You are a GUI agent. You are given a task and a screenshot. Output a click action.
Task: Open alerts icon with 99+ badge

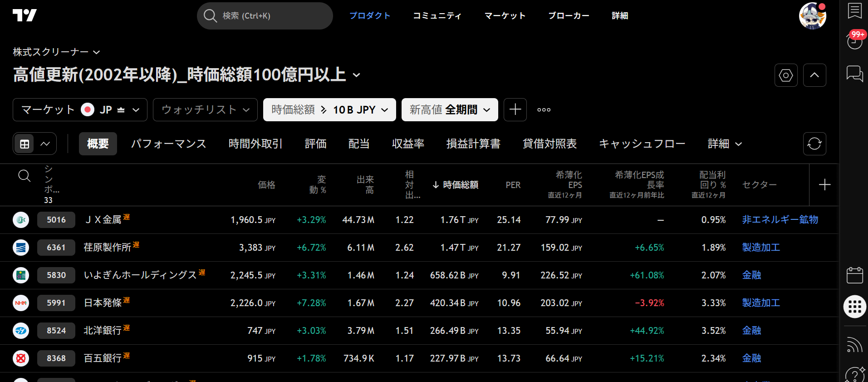click(x=855, y=41)
